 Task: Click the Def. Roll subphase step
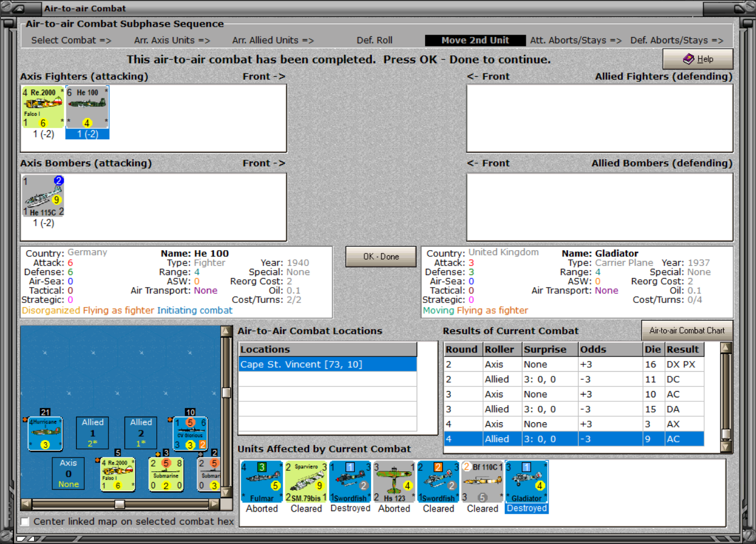point(375,40)
